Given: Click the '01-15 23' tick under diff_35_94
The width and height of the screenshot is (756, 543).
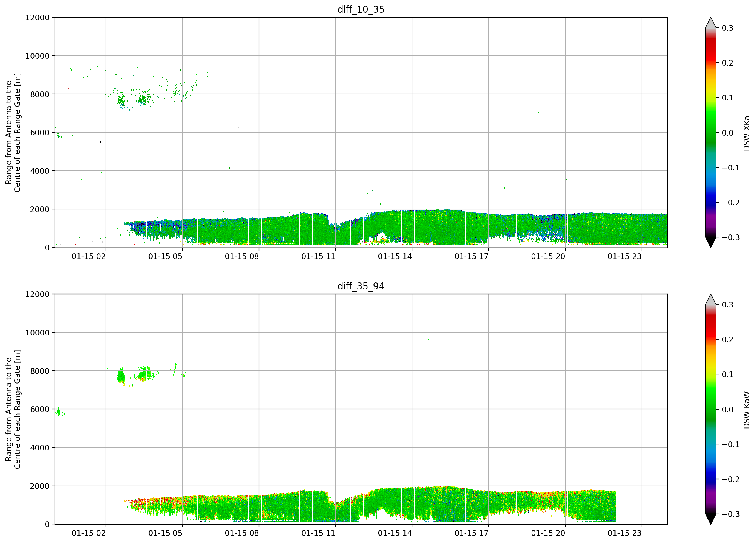Looking at the screenshot, I should pos(625,533).
